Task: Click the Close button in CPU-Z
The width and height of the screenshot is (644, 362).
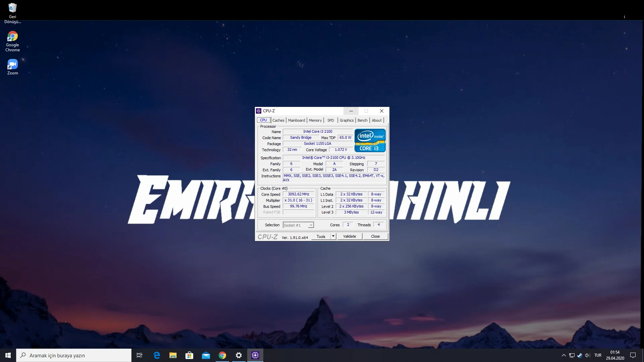Action: 375,236
